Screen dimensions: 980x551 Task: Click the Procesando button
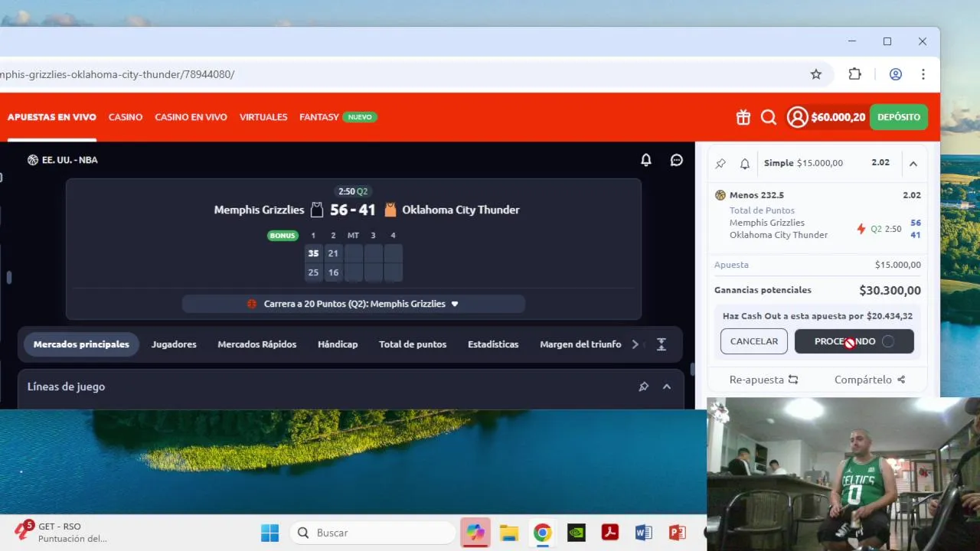854,341
